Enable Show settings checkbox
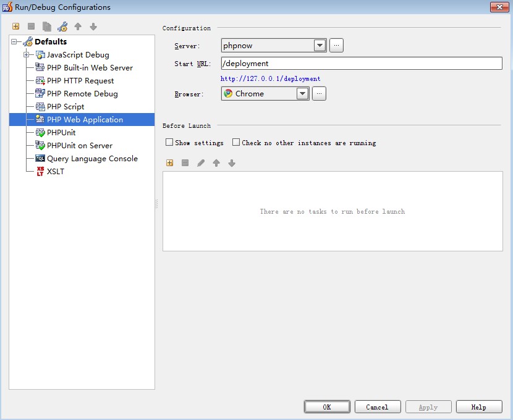The height and width of the screenshot is (420, 513). [x=169, y=142]
